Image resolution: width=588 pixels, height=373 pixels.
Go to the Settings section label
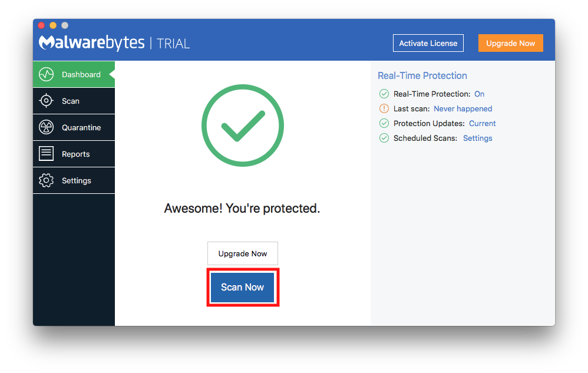click(x=77, y=181)
